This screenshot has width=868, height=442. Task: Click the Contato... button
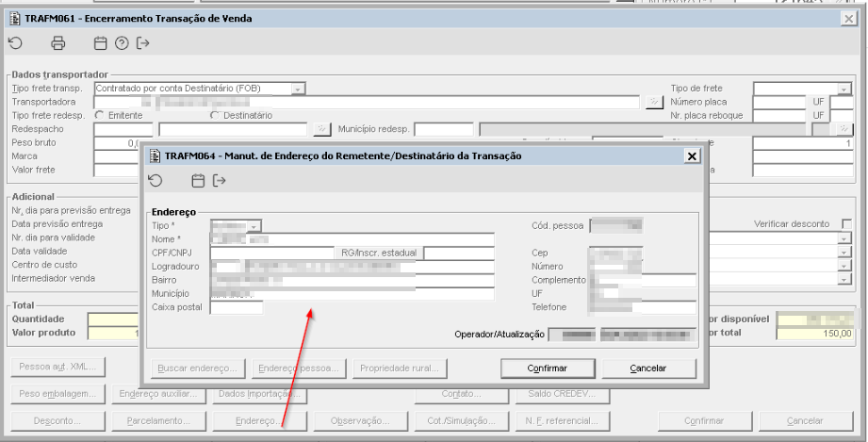[x=462, y=394]
